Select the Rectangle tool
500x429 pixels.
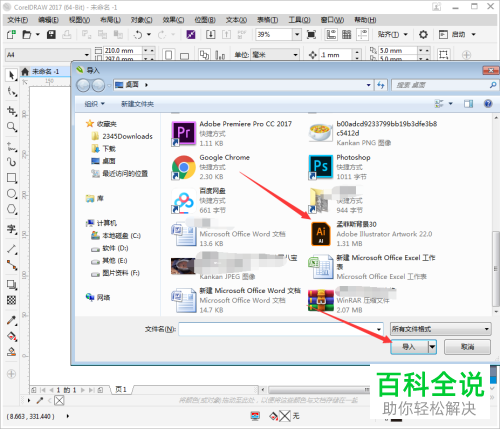(x=12, y=178)
